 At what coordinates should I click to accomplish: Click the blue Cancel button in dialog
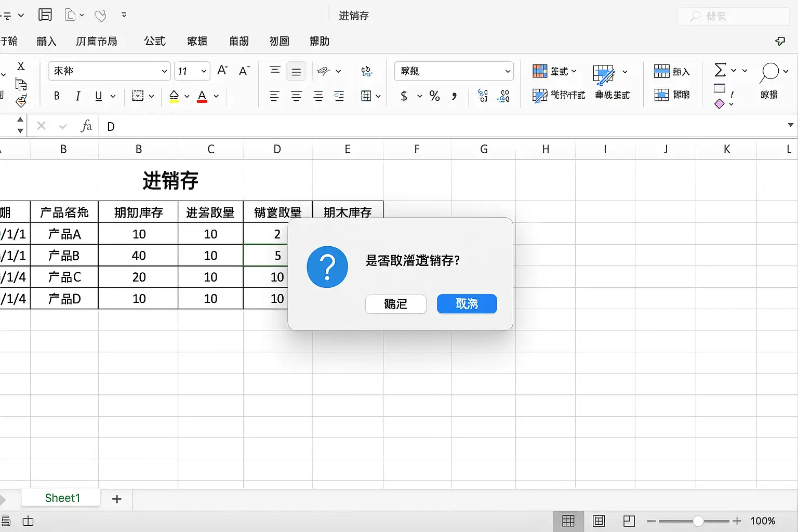tap(467, 304)
